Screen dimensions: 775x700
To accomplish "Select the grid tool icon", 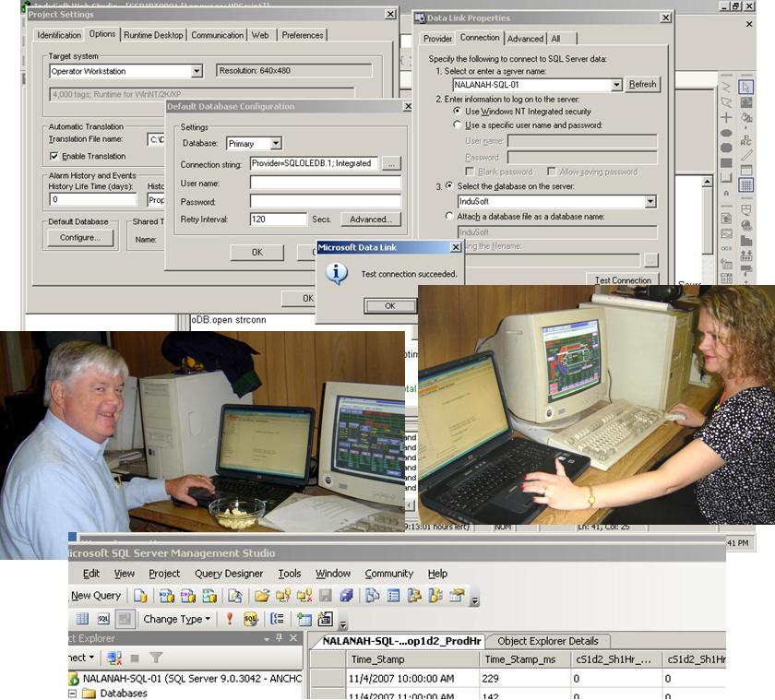I will pyautogui.click(x=745, y=185).
